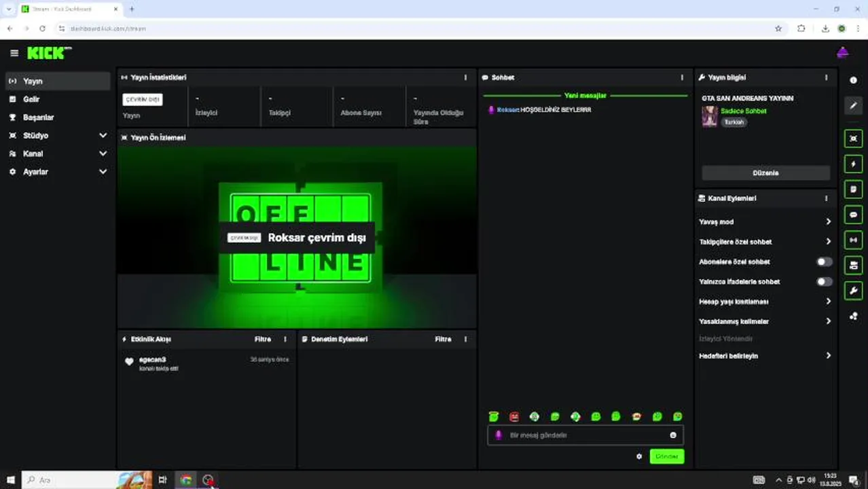868x489 pixels.
Task: Click the Chrome icon on the taskbar
Action: pyautogui.click(x=185, y=480)
